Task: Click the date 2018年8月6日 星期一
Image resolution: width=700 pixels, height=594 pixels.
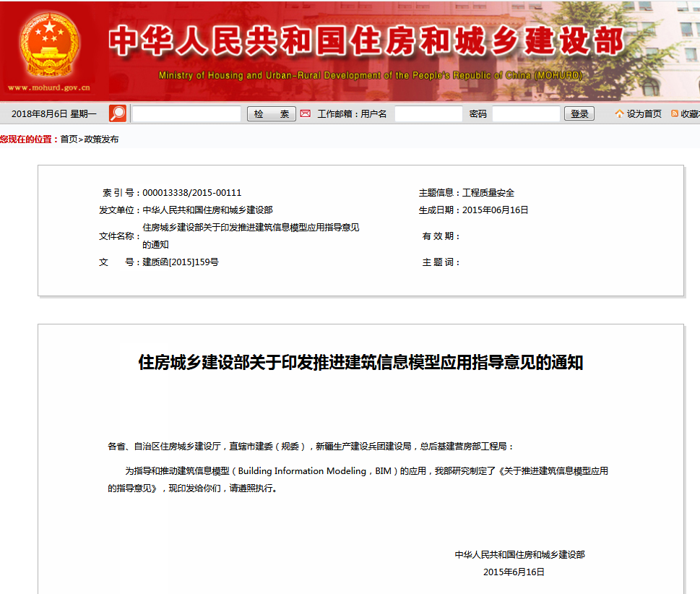Action: click(x=54, y=114)
